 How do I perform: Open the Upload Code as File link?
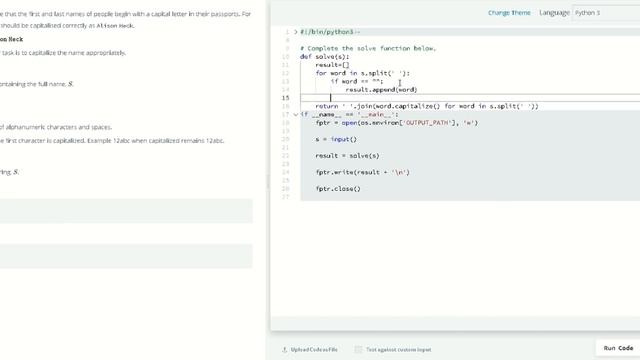pyautogui.click(x=314, y=349)
